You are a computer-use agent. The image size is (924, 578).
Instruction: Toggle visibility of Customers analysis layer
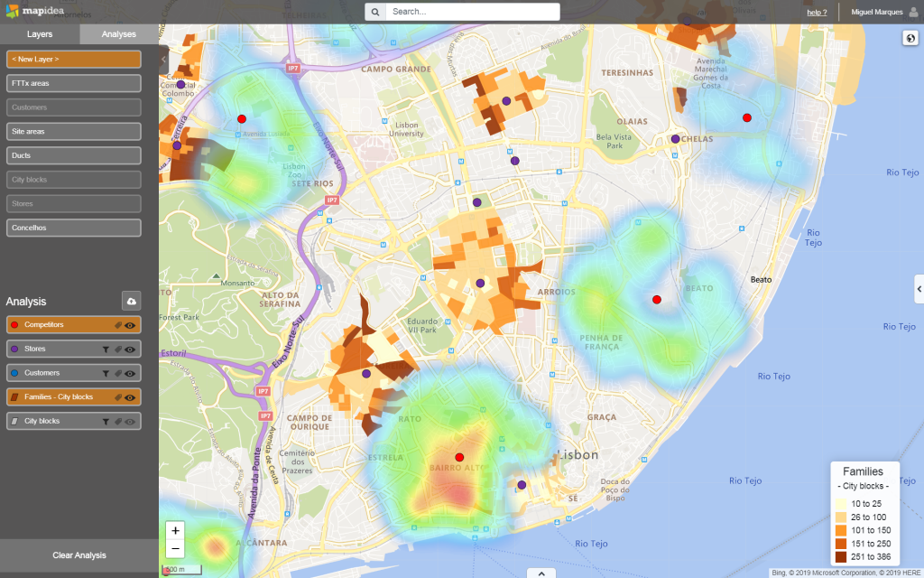[x=130, y=373]
